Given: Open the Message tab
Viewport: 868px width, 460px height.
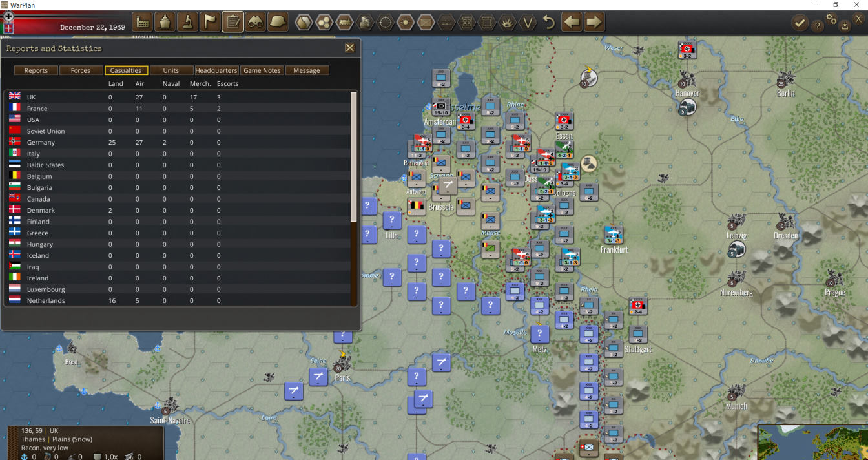Looking at the screenshot, I should click(x=307, y=70).
